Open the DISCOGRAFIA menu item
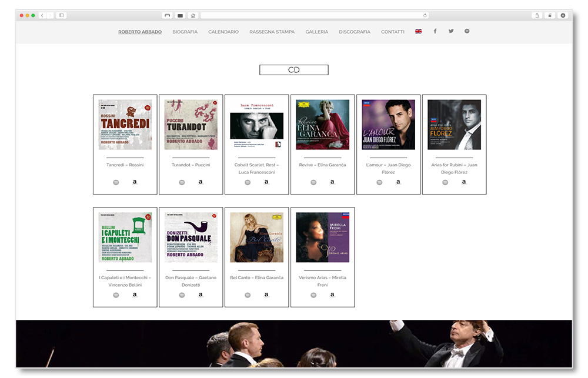The width and height of the screenshot is (588, 378). 355,32
